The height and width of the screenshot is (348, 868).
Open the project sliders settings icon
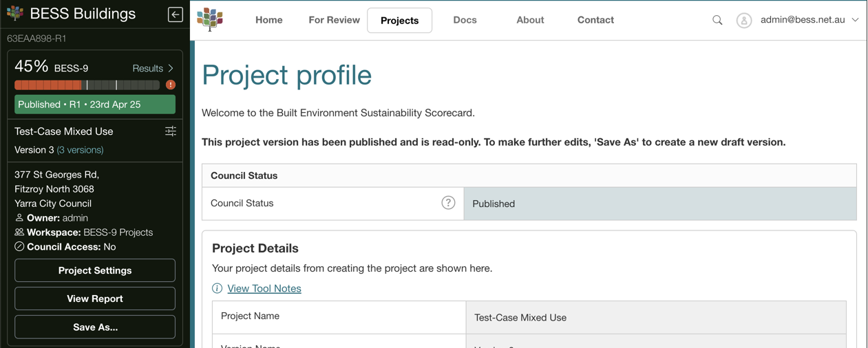pyautogui.click(x=171, y=131)
